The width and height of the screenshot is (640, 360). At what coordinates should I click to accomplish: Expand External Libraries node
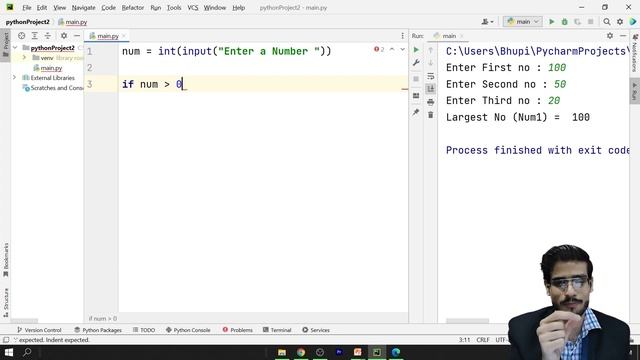pos(15,78)
